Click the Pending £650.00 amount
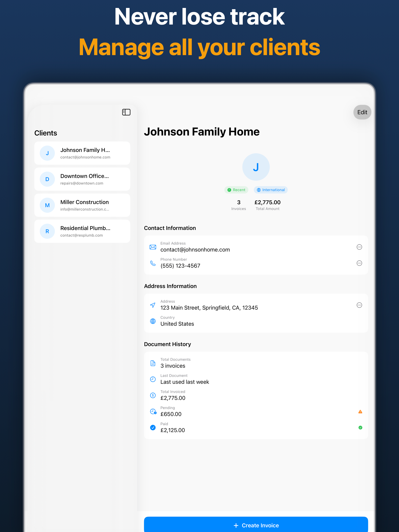 pos(171,414)
